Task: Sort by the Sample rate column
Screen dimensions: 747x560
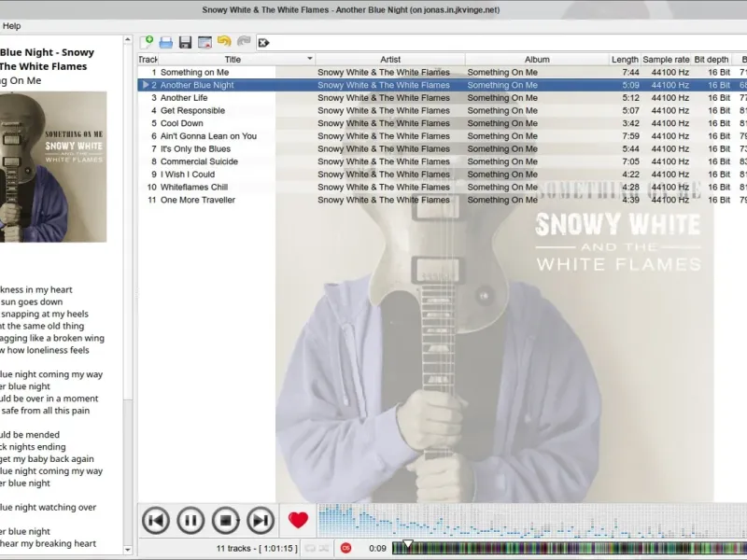Action: (666, 60)
